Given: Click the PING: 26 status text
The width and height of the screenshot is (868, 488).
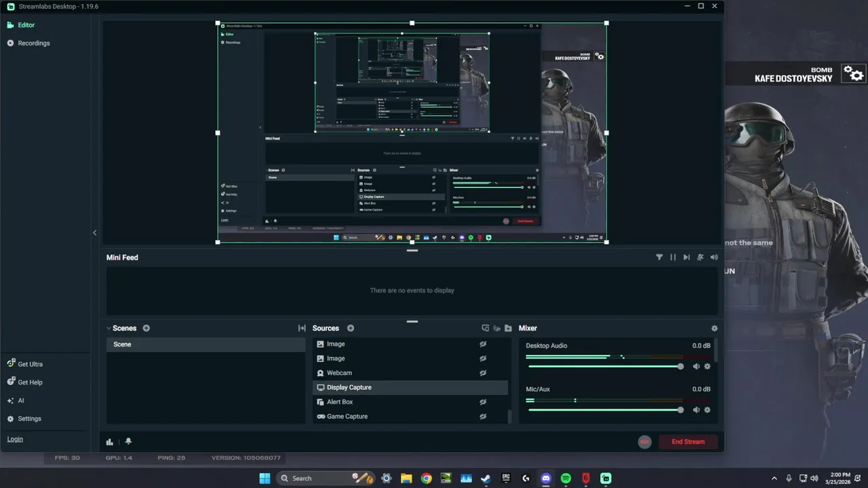Looking at the screenshot, I should [x=171, y=457].
